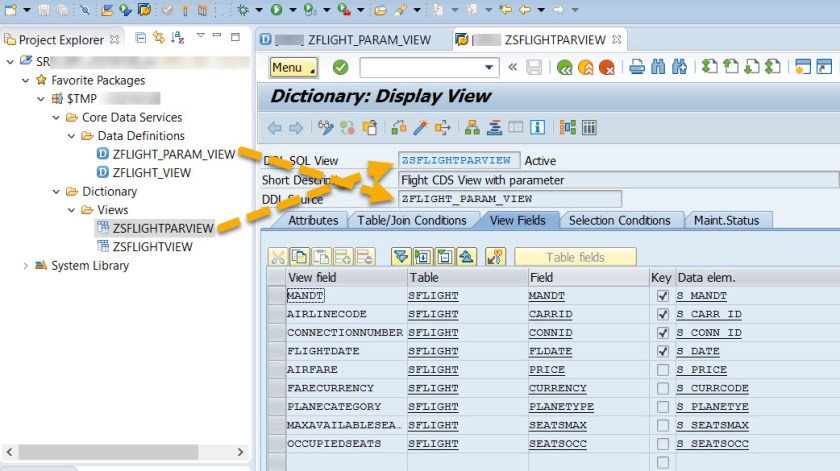This screenshot has width=840, height=471.
Task: Toggle Key checkbox for MANDT row
Action: (x=661, y=296)
